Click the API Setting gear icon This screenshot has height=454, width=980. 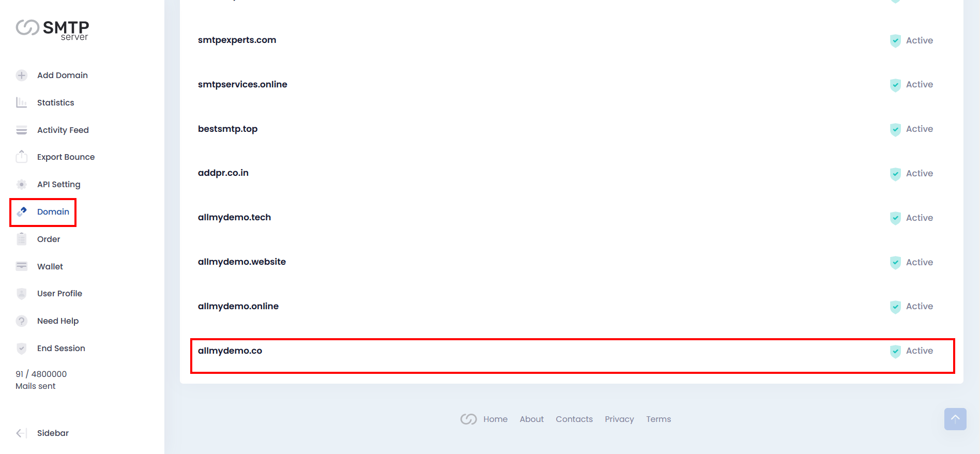(21, 184)
